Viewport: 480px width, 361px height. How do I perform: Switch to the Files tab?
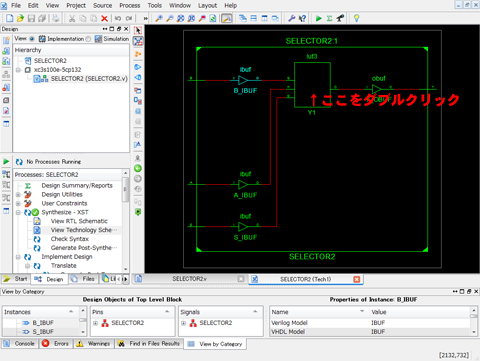coord(84,279)
